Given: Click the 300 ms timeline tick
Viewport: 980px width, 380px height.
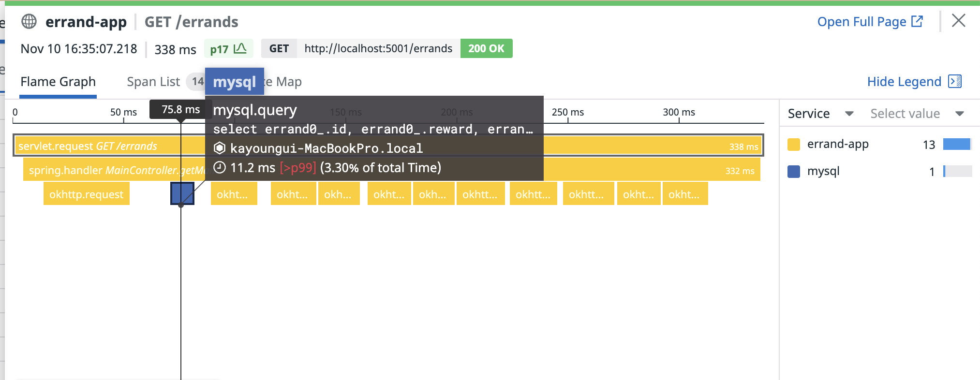Looking at the screenshot, I should tap(679, 112).
